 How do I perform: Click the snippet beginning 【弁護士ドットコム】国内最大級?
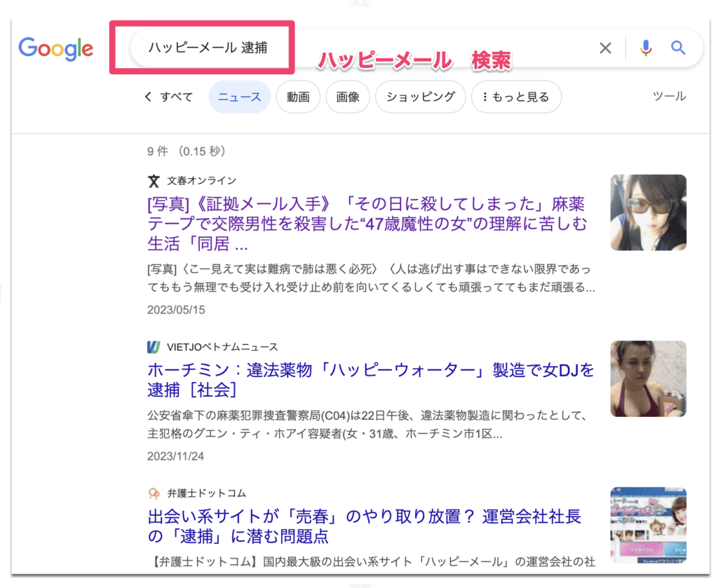[372, 561]
